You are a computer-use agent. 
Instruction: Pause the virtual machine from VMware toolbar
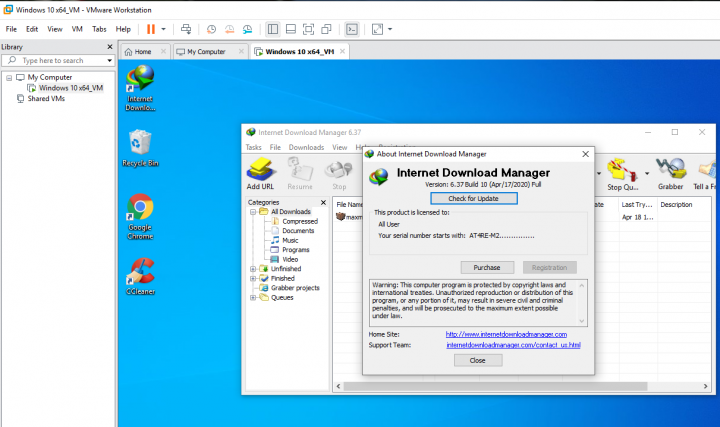[151, 29]
